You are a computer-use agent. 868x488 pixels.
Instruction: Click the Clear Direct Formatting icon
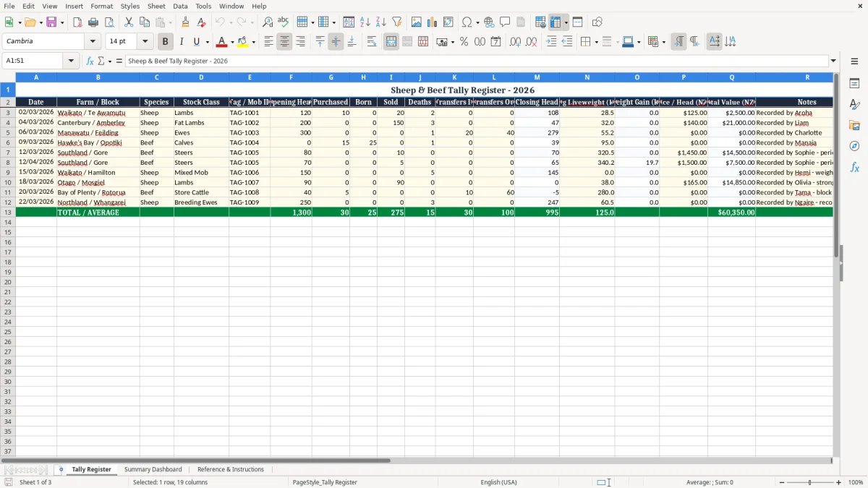202,22
